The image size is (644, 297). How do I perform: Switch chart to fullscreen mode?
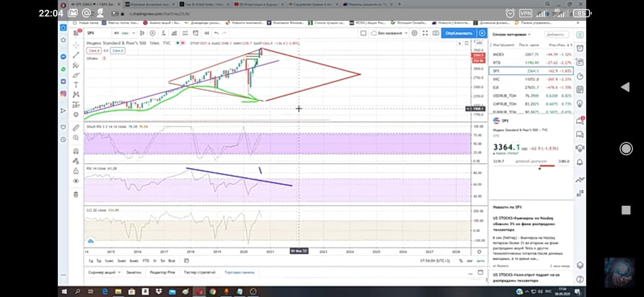[x=425, y=33]
